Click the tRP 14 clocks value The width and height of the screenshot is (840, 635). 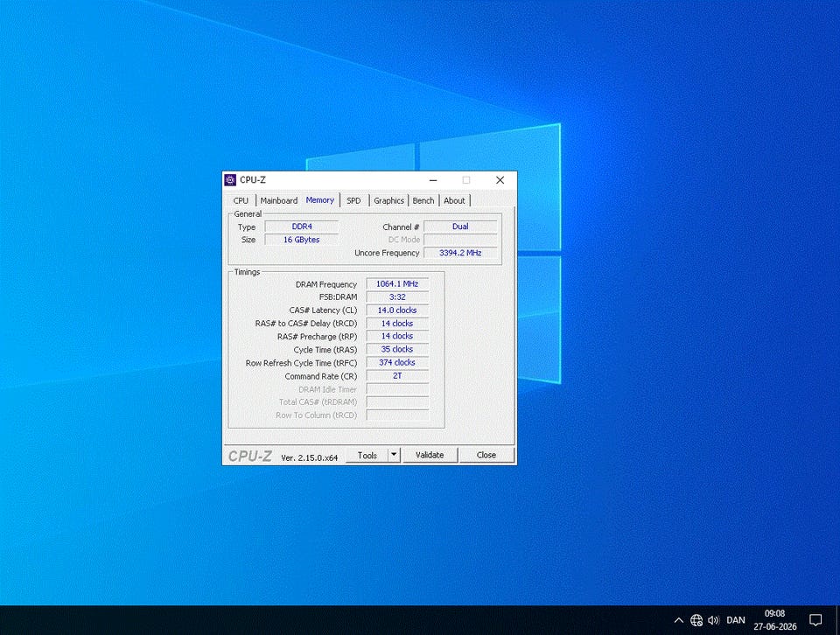[x=397, y=336]
